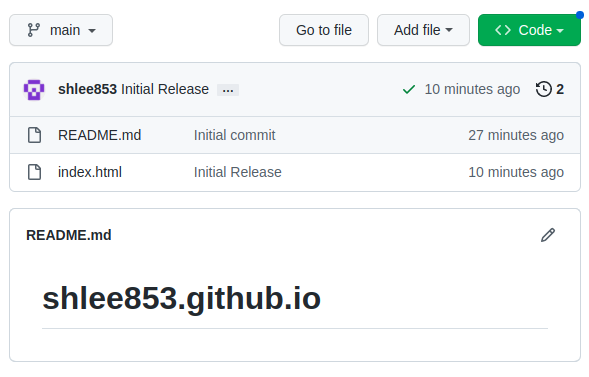Open latest commit timestamp 10 minutes ago
This screenshot has width=589, height=377.
[472, 89]
